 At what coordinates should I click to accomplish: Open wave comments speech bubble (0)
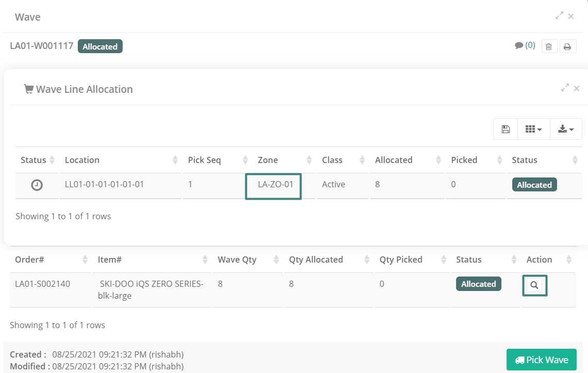(525, 45)
